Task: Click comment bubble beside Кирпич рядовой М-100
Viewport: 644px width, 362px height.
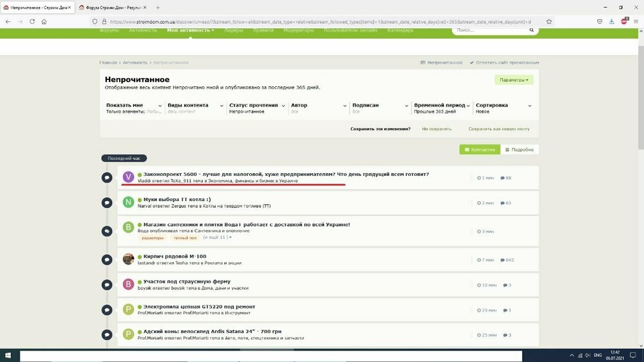Action: click(x=107, y=260)
